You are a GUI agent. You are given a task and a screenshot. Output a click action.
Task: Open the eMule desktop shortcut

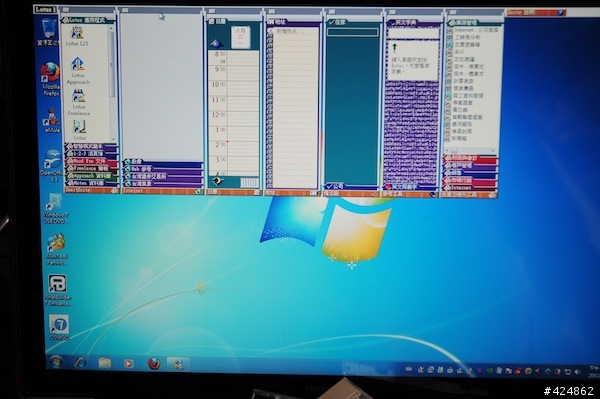[52, 118]
